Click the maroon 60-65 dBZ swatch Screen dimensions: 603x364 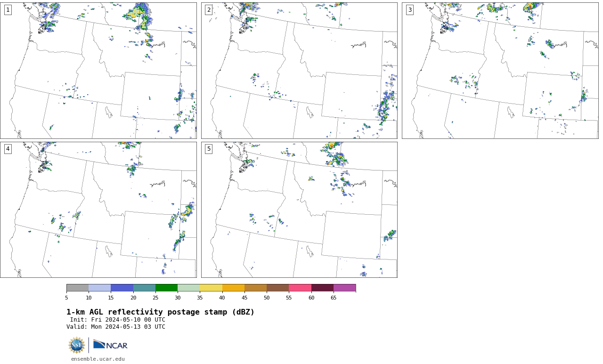tap(322, 288)
